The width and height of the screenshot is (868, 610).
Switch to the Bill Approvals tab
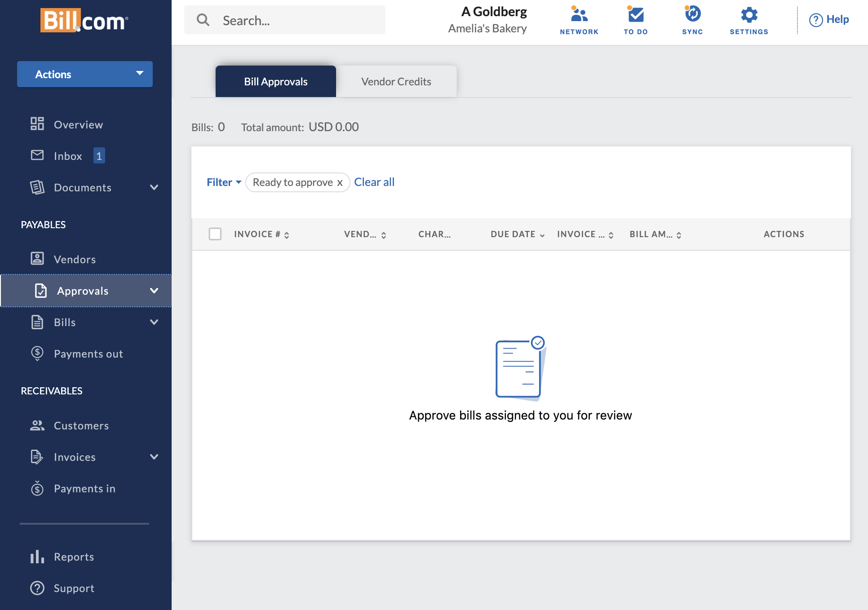coord(276,81)
